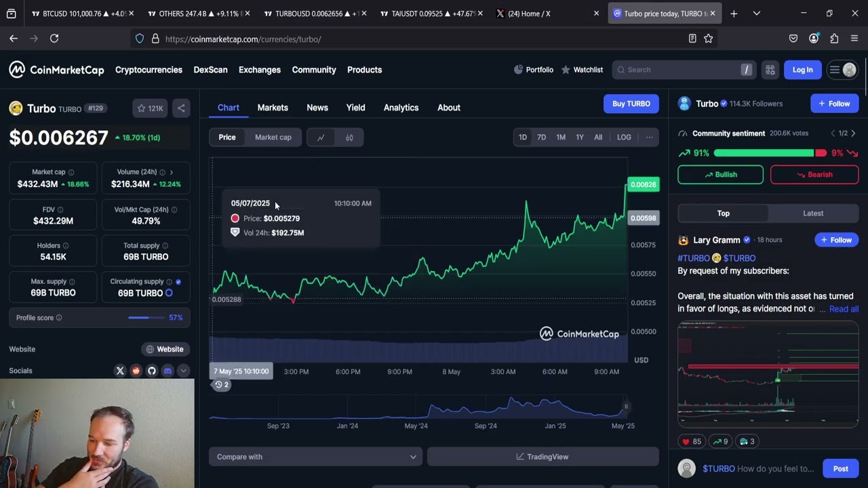This screenshot has width=868, height=488.
Task: Toggle LOG scale on chart
Action: [x=624, y=138]
